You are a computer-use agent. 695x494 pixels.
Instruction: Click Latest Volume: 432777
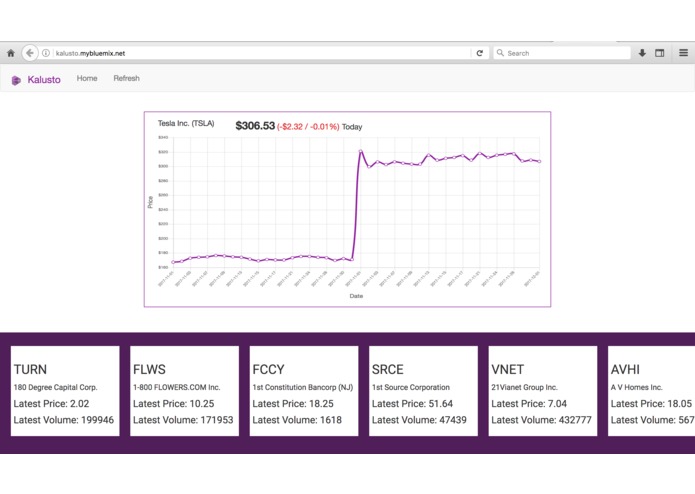(x=542, y=420)
